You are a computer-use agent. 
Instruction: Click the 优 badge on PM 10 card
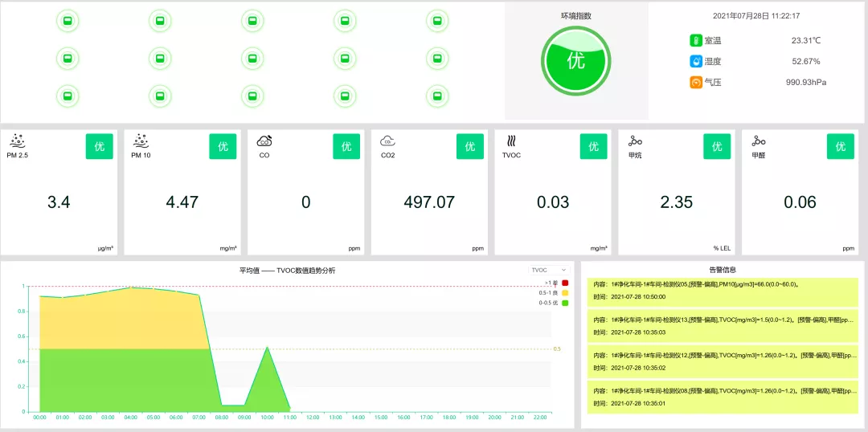(223, 147)
